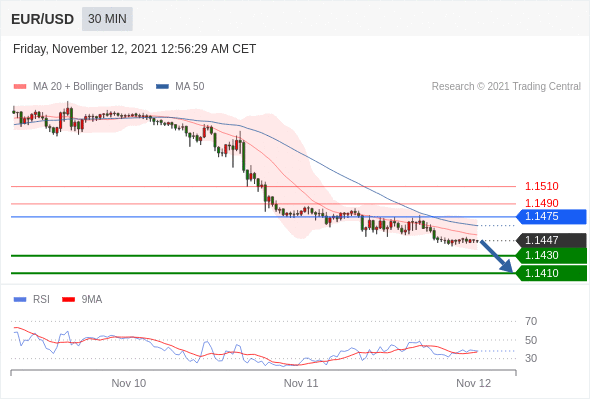
Task: Select the 1.1447 black current price tag
Action: pyautogui.click(x=551, y=240)
